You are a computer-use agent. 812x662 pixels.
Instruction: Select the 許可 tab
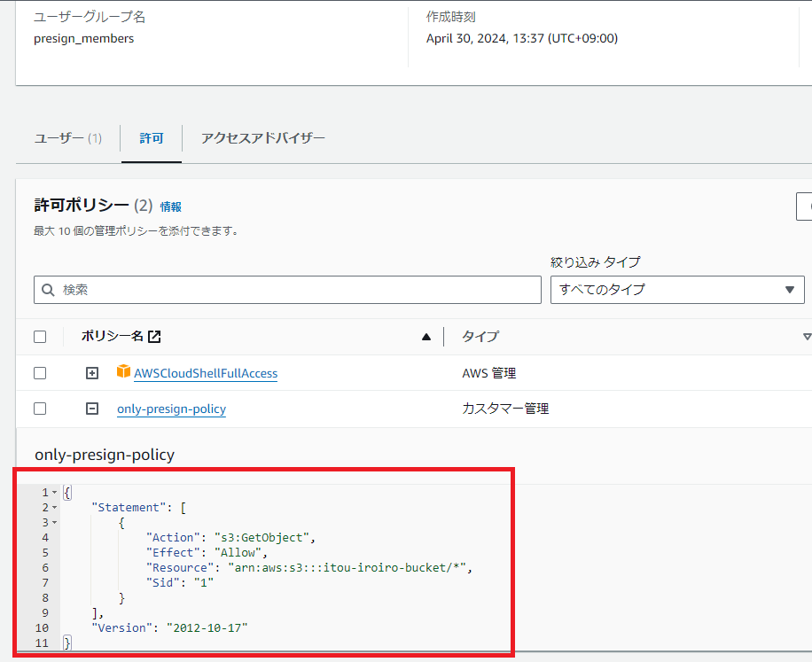click(x=151, y=138)
